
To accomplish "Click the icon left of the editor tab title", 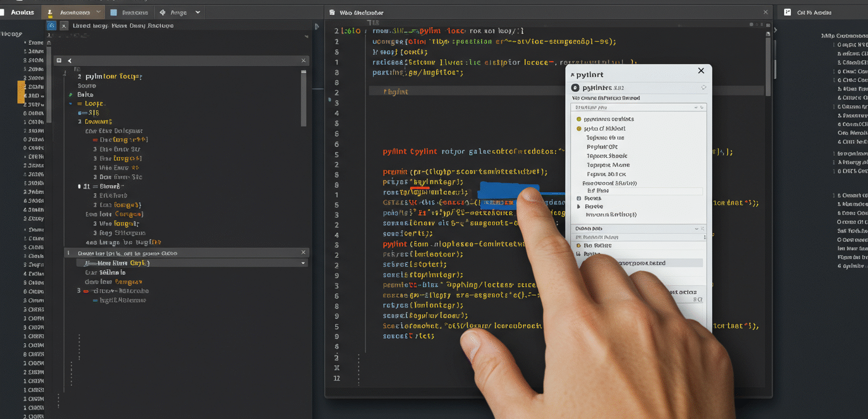I will [x=332, y=12].
